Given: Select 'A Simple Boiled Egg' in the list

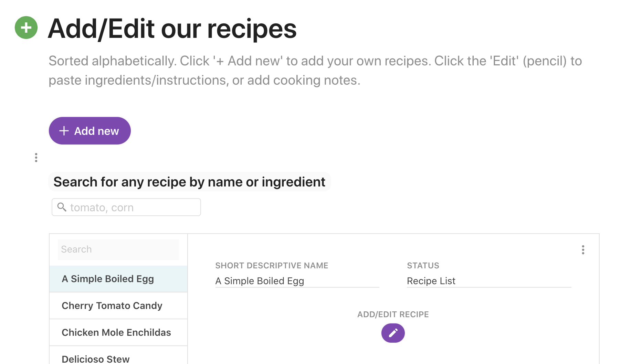Looking at the screenshot, I should [x=118, y=279].
